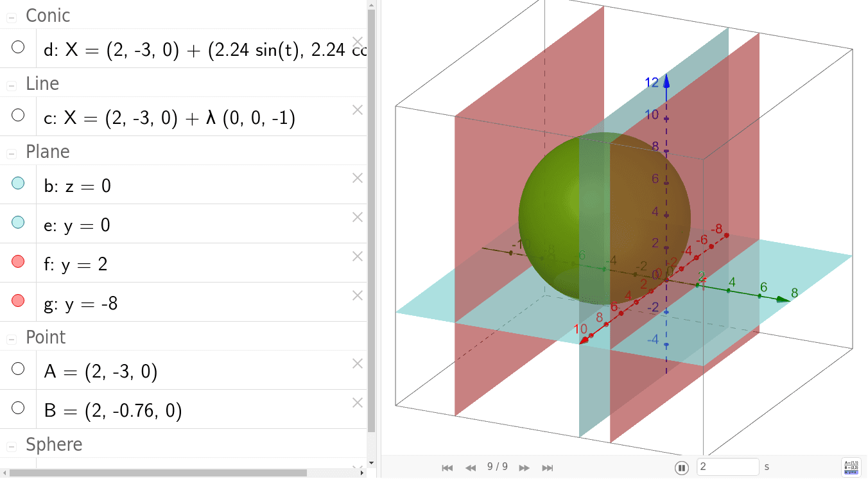This screenshot has height=479, width=868.
Task: Collapse the Point category
Action: [x=11, y=339]
